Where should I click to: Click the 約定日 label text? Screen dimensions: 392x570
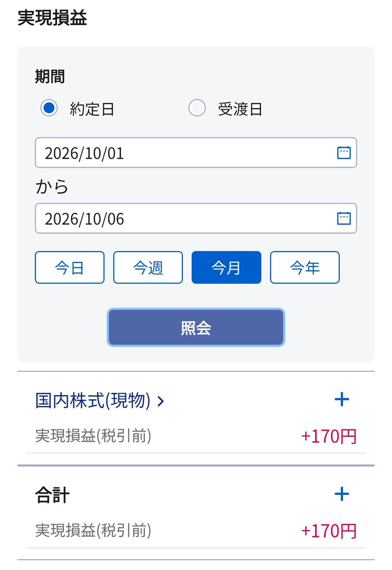pyautogui.click(x=92, y=109)
